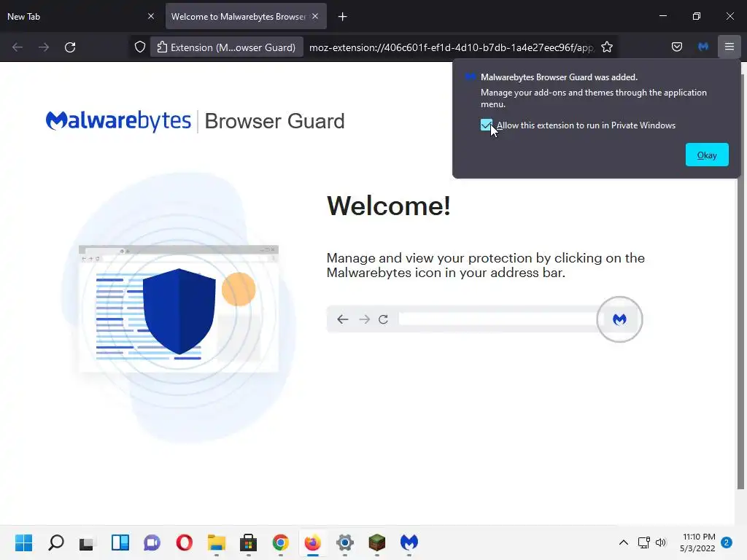This screenshot has width=747, height=560.
Task: Open the tracking protection shield icon
Action: click(x=139, y=47)
